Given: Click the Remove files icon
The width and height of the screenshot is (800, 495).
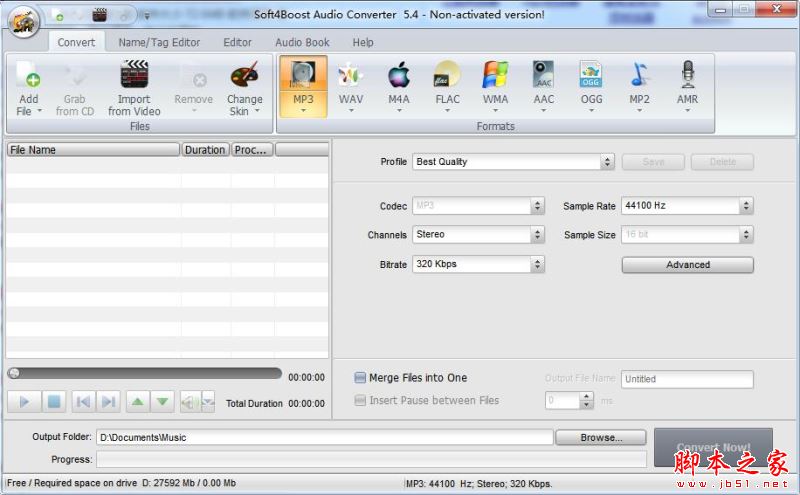Looking at the screenshot, I should click(194, 78).
